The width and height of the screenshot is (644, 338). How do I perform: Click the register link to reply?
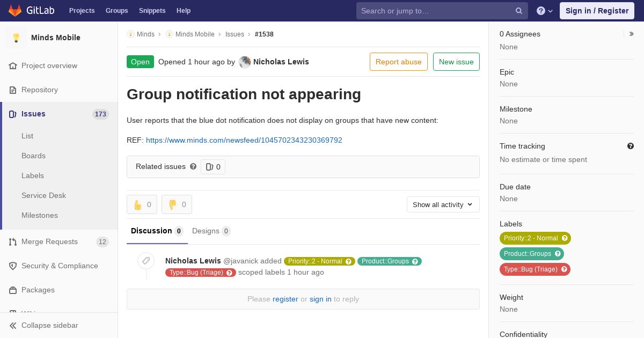click(x=286, y=299)
